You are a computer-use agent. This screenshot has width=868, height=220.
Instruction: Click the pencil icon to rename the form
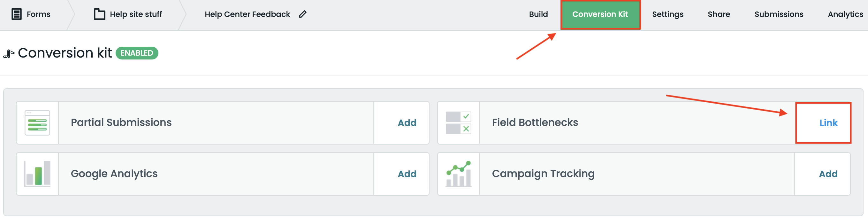coord(303,14)
